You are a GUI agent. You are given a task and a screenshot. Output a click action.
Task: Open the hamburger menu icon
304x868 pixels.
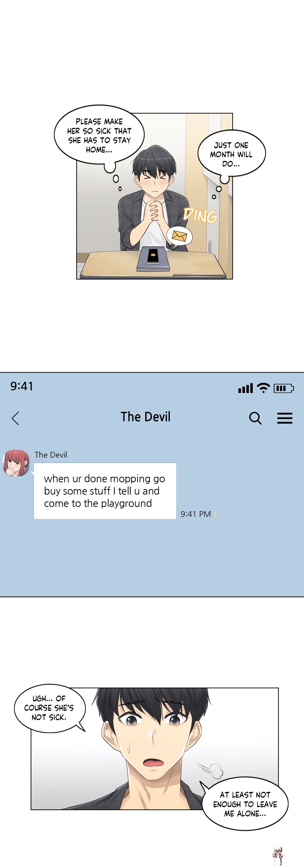(x=285, y=418)
